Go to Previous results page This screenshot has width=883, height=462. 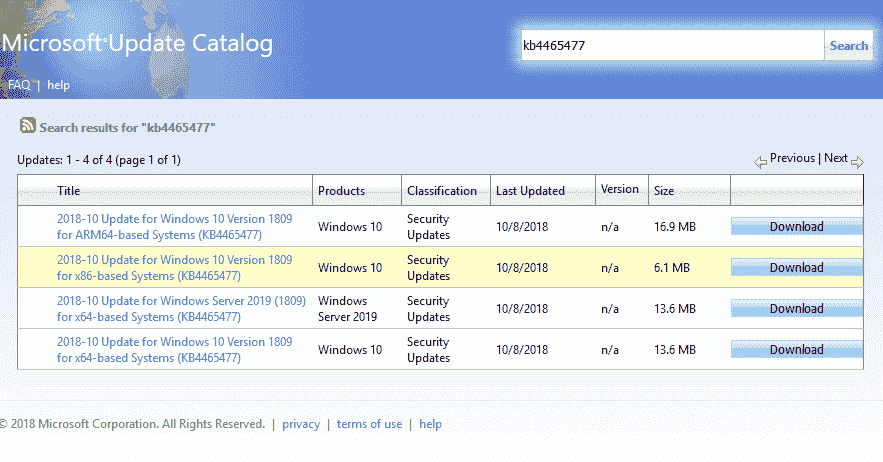point(792,158)
